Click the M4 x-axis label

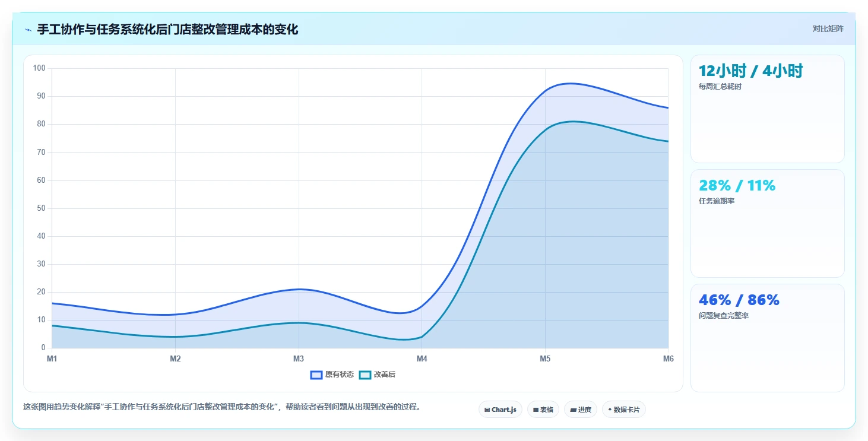tap(422, 358)
